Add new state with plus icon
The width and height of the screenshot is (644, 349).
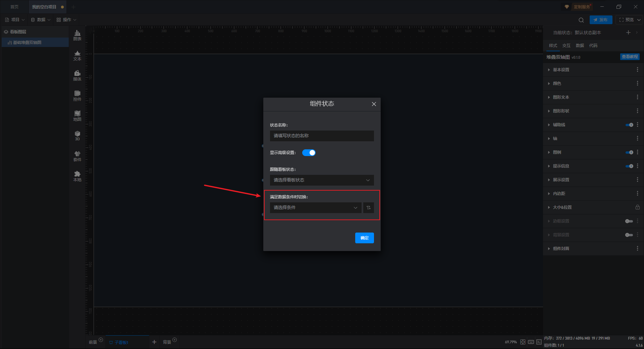coord(628,33)
